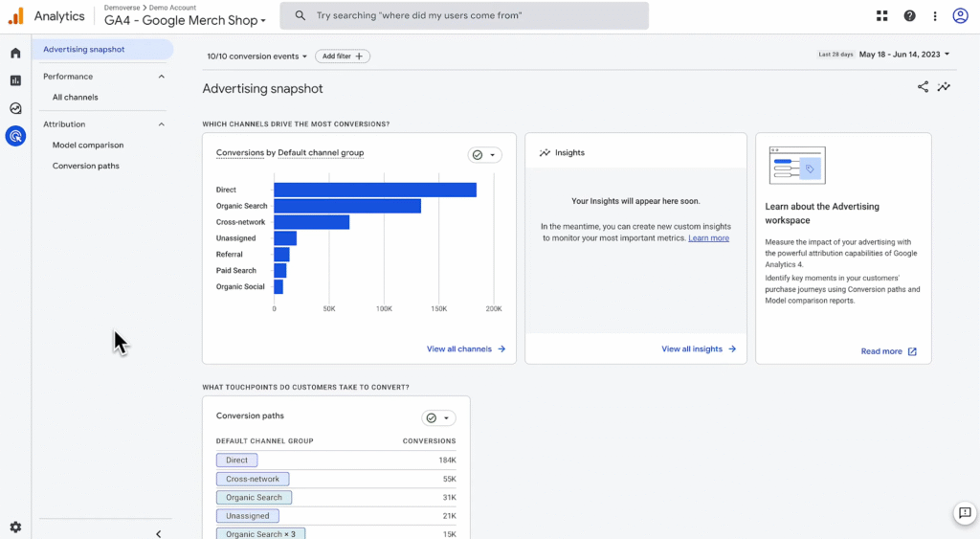980x539 pixels.
Task: Open the Insights sparkline icon near share
Action: [944, 87]
